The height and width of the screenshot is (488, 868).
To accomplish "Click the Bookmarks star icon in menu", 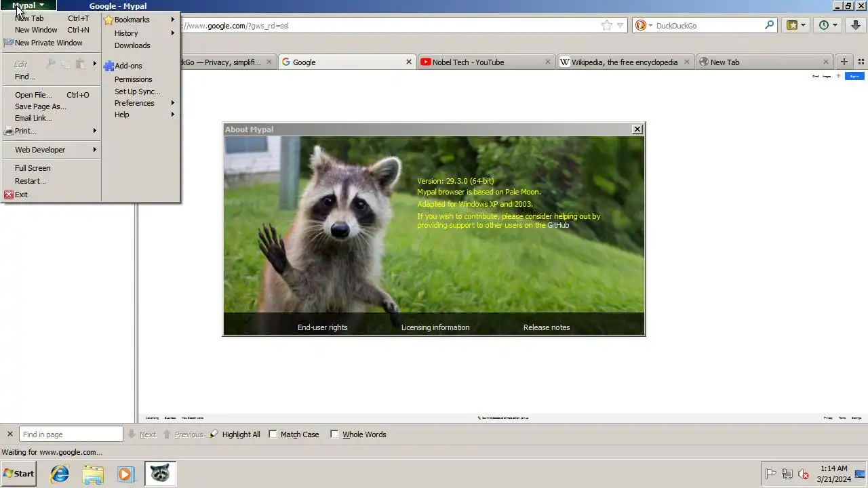I will click(108, 20).
